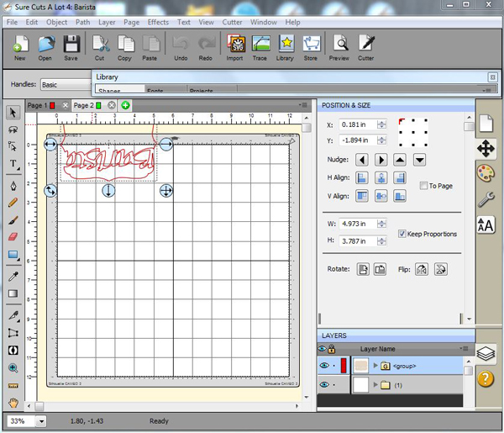
Task: Click the Nudge left arrow button
Action: pos(362,160)
